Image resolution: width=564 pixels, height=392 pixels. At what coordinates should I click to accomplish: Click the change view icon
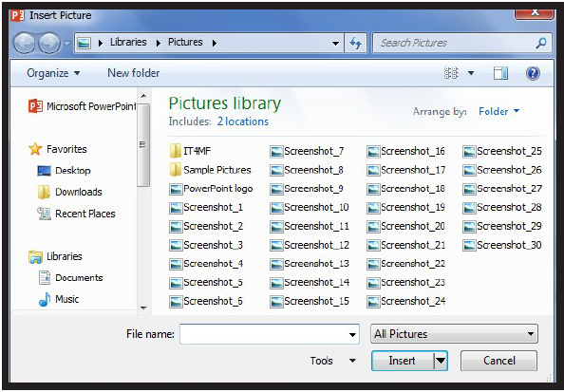[x=451, y=73]
